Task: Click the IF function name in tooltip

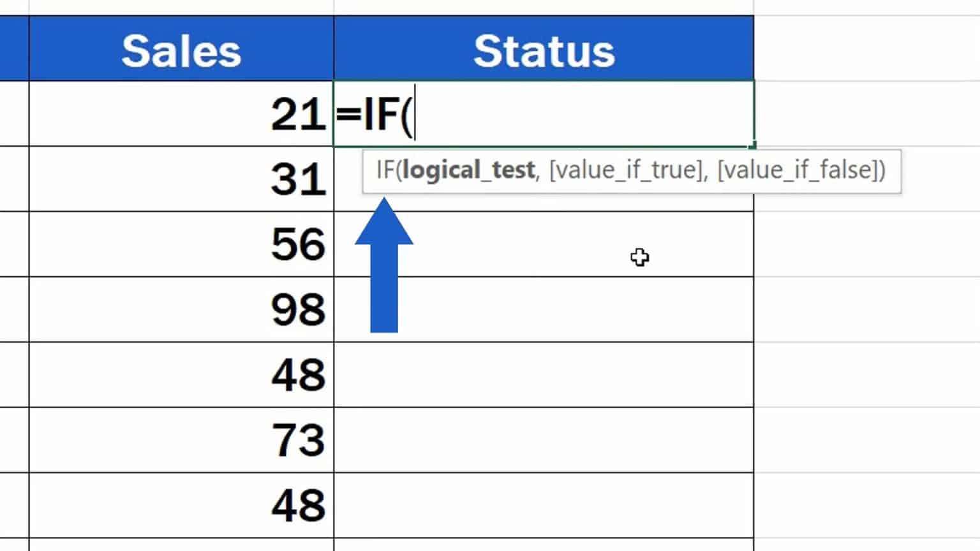Action: pos(385,170)
